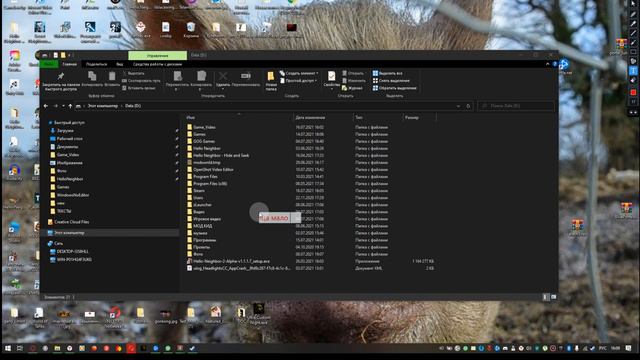Click the Копировать clipboard icon
This screenshot has height=360, width=640.
pos(92,77)
